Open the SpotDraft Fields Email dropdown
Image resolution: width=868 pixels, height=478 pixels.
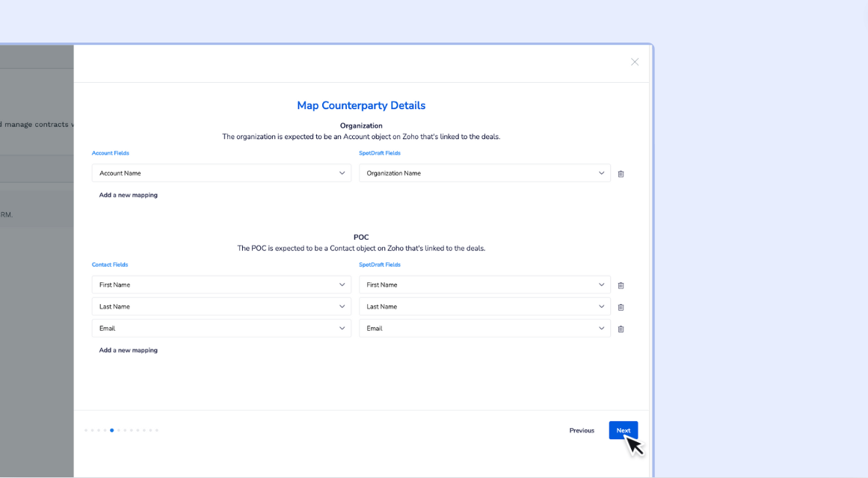[x=484, y=328]
